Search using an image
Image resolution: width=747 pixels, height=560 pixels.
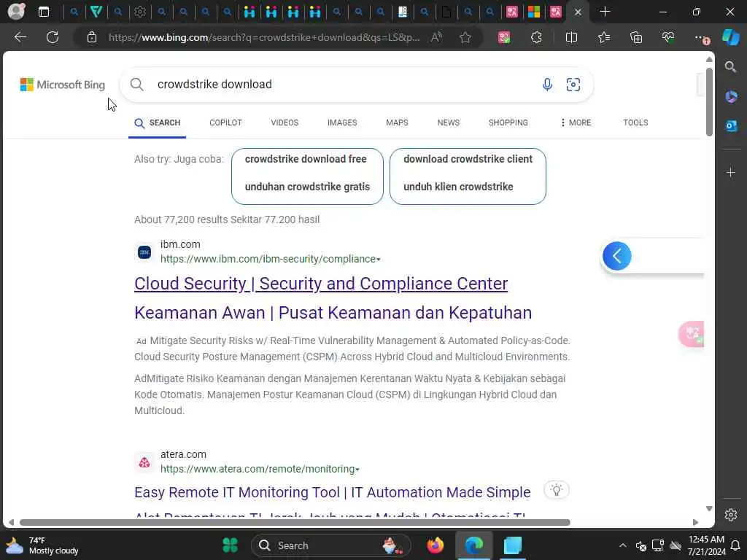[x=573, y=85]
